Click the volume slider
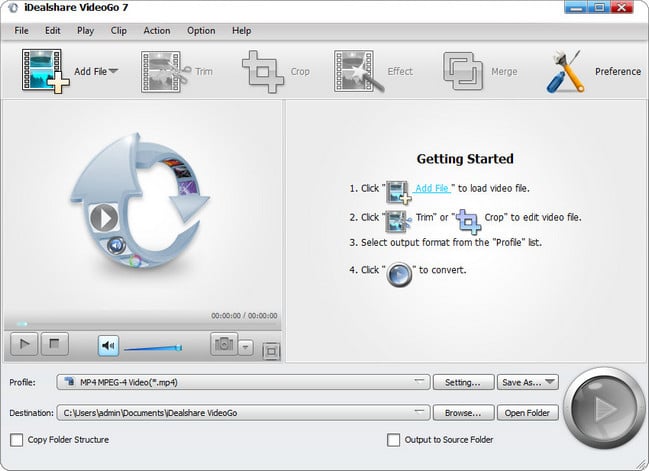 click(x=152, y=347)
